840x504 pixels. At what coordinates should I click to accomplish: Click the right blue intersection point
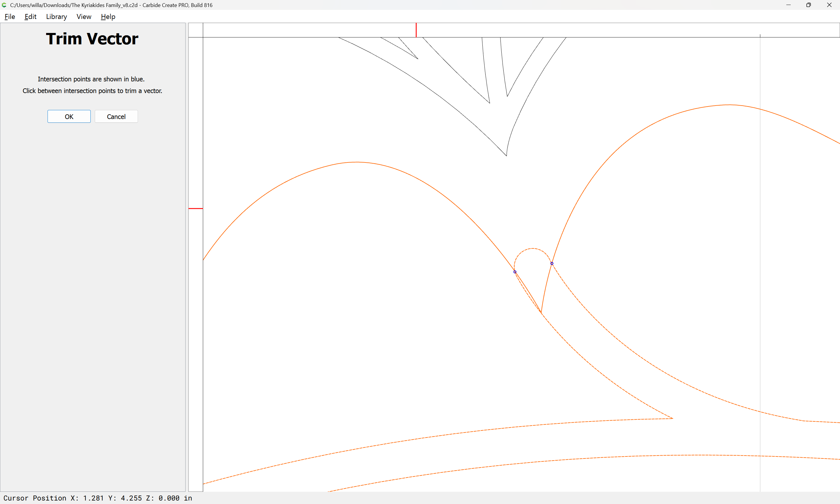[552, 264]
